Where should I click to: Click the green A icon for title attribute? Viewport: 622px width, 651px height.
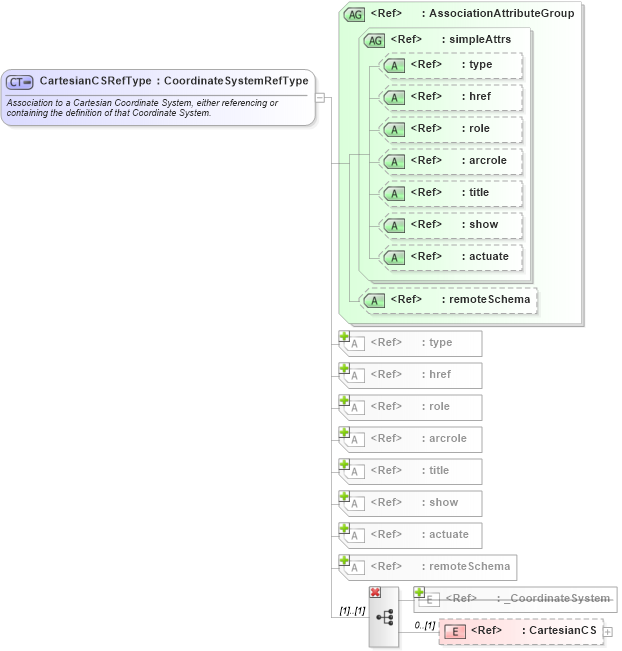coord(394,193)
